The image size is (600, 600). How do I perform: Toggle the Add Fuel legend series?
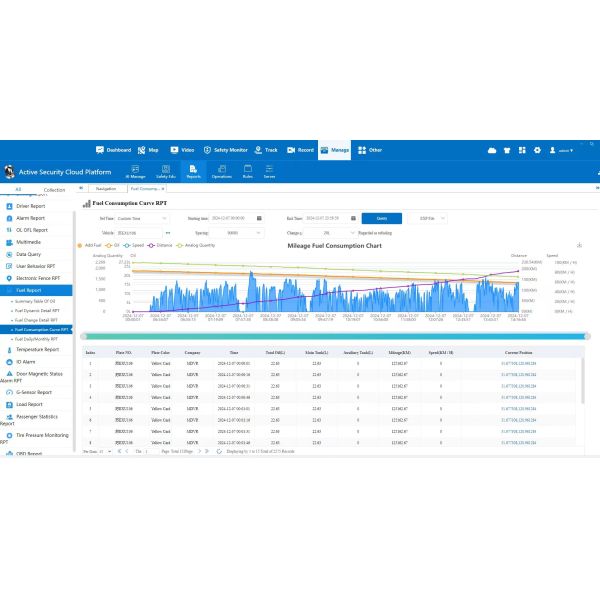tap(93, 244)
